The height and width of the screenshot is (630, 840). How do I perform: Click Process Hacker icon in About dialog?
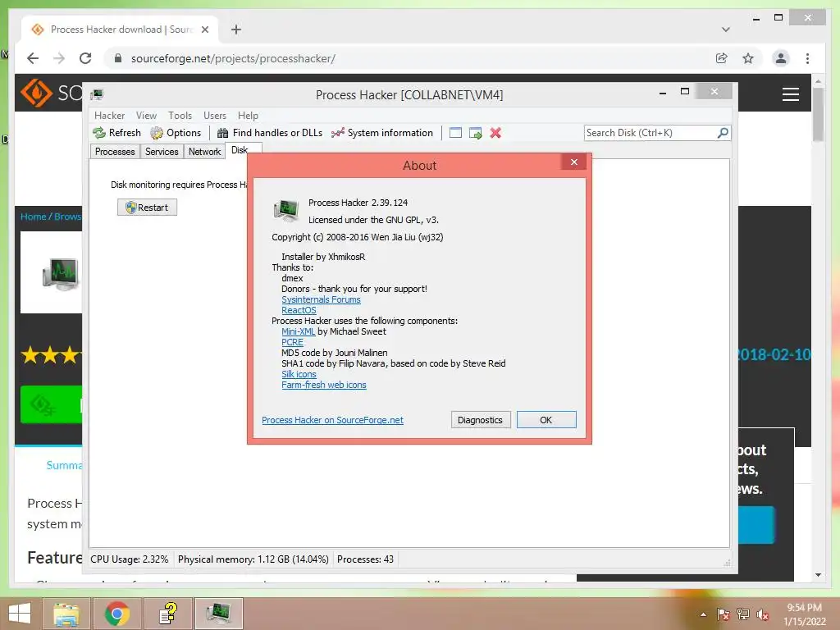click(286, 210)
